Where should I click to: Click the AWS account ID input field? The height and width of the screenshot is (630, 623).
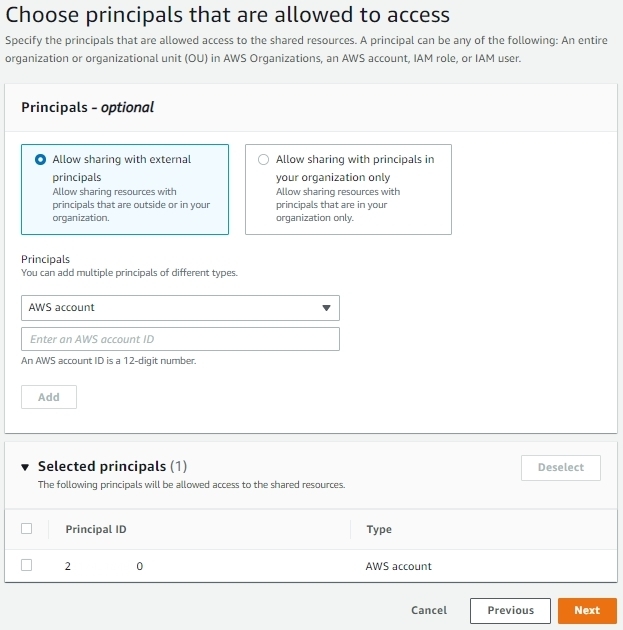click(x=180, y=339)
